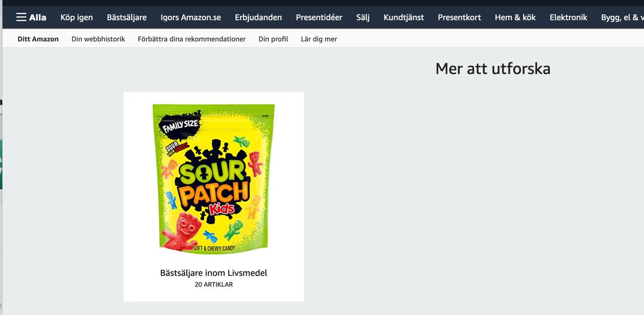Open Presentidéer from the navigation bar

(319, 17)
